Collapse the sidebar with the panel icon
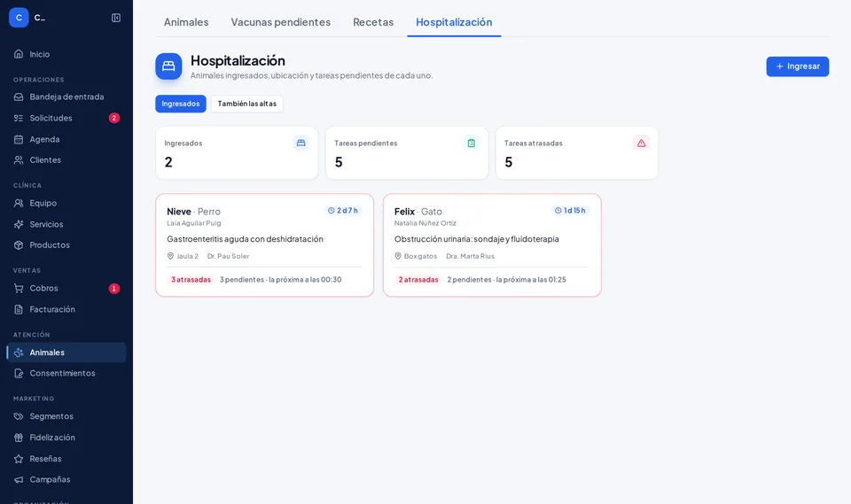851x504 pixels. (116, 18)
